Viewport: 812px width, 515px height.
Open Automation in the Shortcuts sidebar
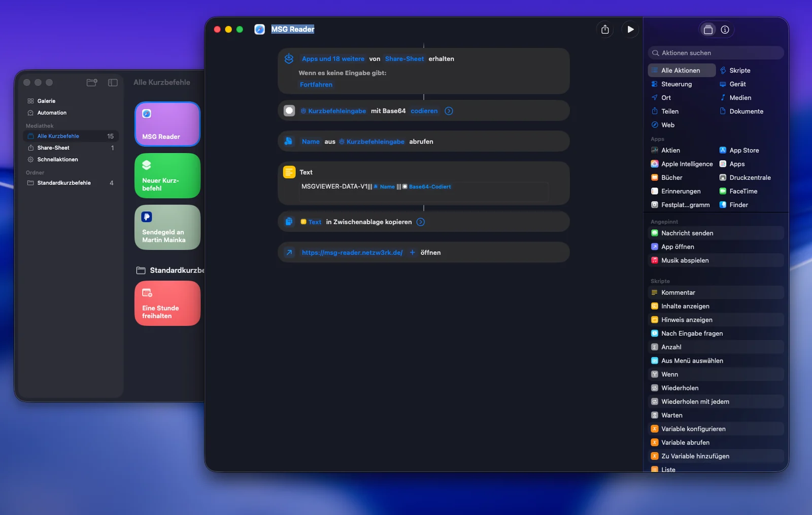pyautogui.click(x=71, y=113)
